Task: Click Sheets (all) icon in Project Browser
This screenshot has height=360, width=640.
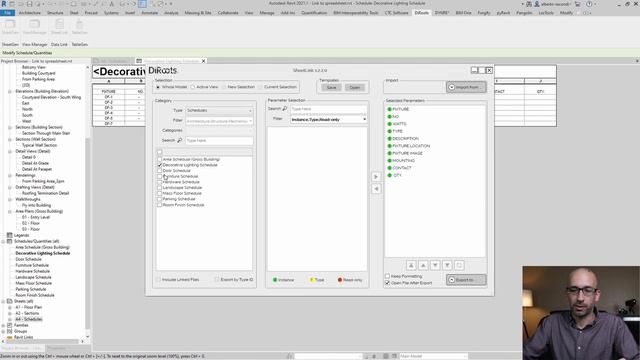Action: tap(10, 301)
